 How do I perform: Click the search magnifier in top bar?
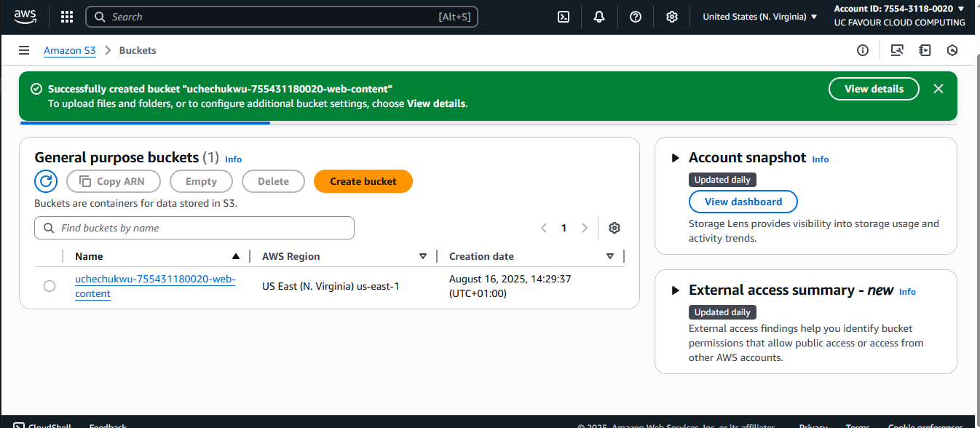pyautogui.click(x=99, y=17)
